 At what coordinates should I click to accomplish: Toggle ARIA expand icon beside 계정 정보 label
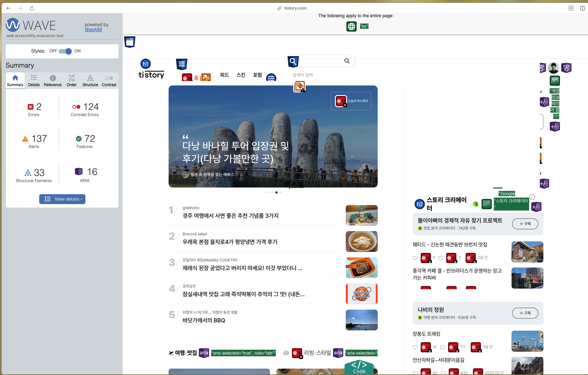tap(544, 102)
